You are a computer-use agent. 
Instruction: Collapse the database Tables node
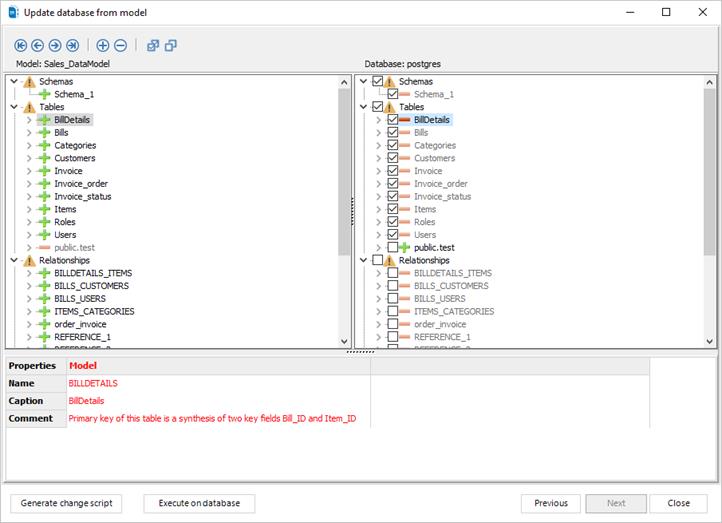click(363, 107)
